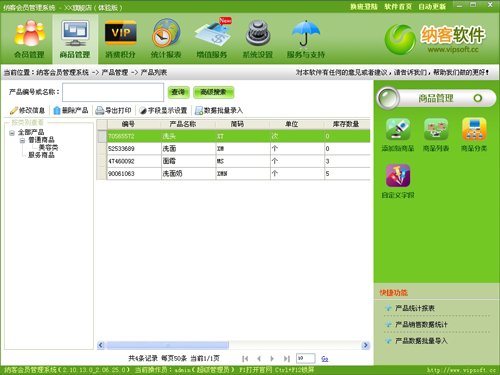500x375 pixels.
Task: Open the 商品管理 module icon
Action: coord(75,38)
